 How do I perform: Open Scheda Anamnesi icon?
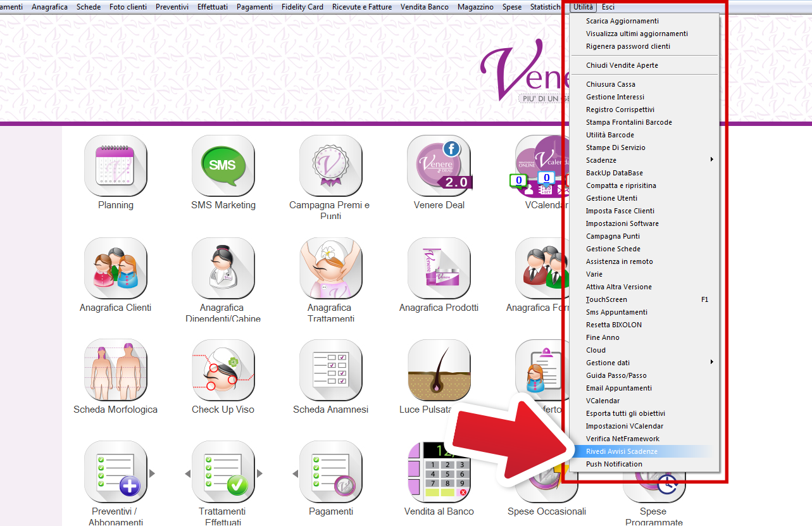coord(331,370)
